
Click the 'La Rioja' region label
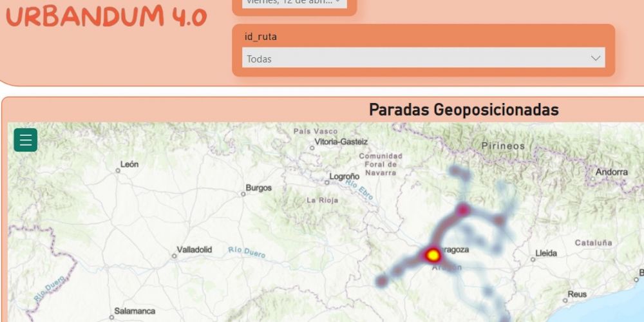pyautogui.click(x=322, y=200)
